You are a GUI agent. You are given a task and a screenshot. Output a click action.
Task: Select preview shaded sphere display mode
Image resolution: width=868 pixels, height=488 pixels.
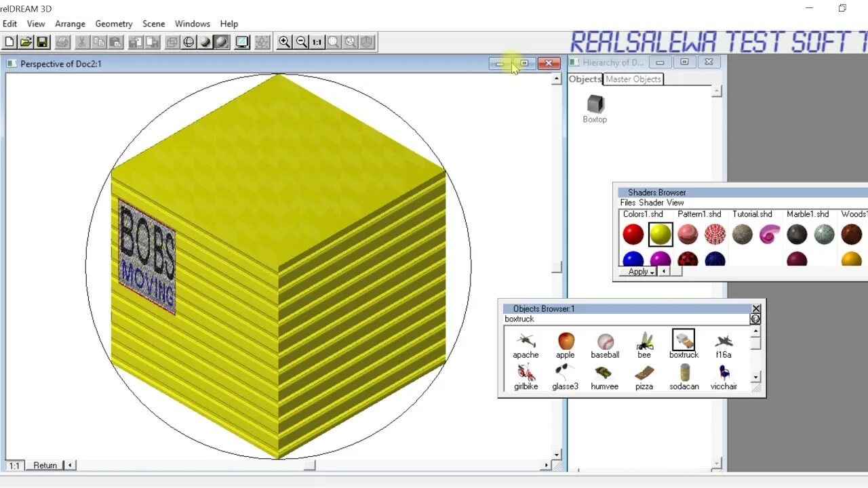click(205, 42)
